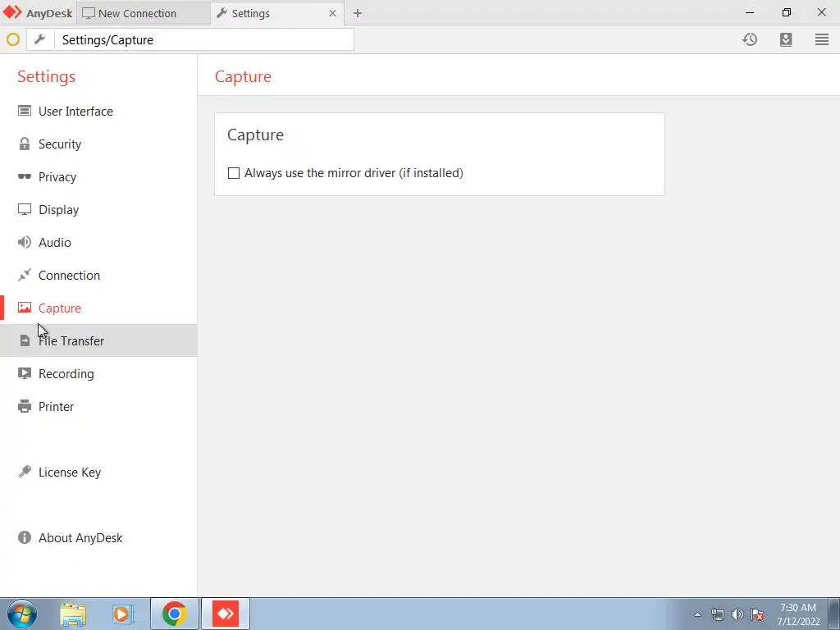Go to User Interface settings
This screenshot has height=630, width=840.
tap(98, 111)
